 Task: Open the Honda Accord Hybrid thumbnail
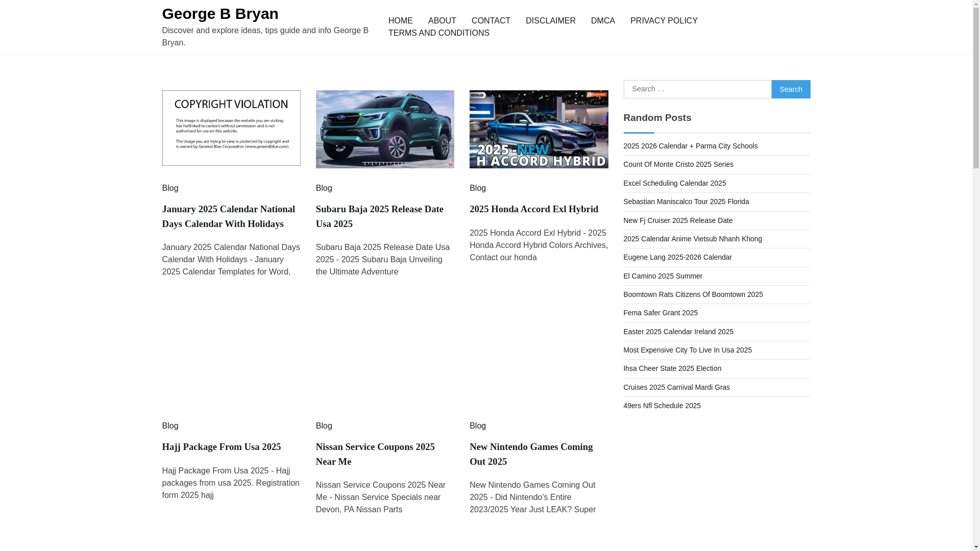(538, 129)
